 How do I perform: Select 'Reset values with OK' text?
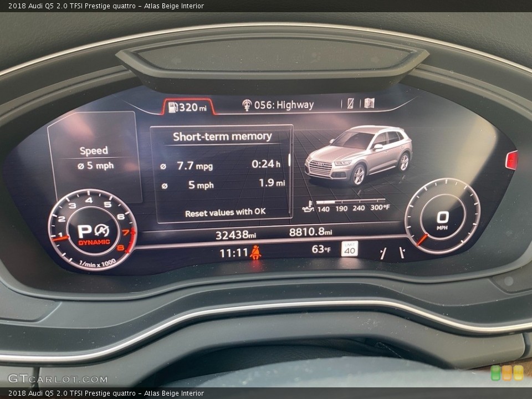coord(226,213)
